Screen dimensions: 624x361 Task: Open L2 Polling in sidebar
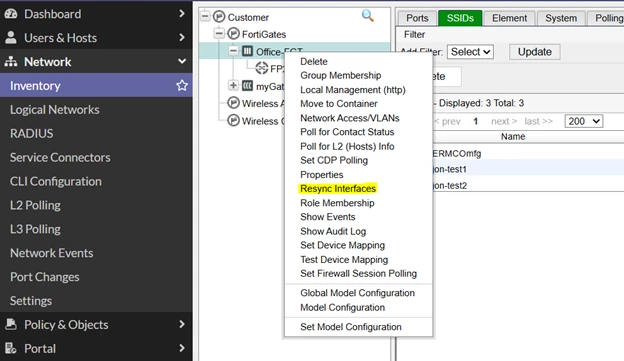35,205
